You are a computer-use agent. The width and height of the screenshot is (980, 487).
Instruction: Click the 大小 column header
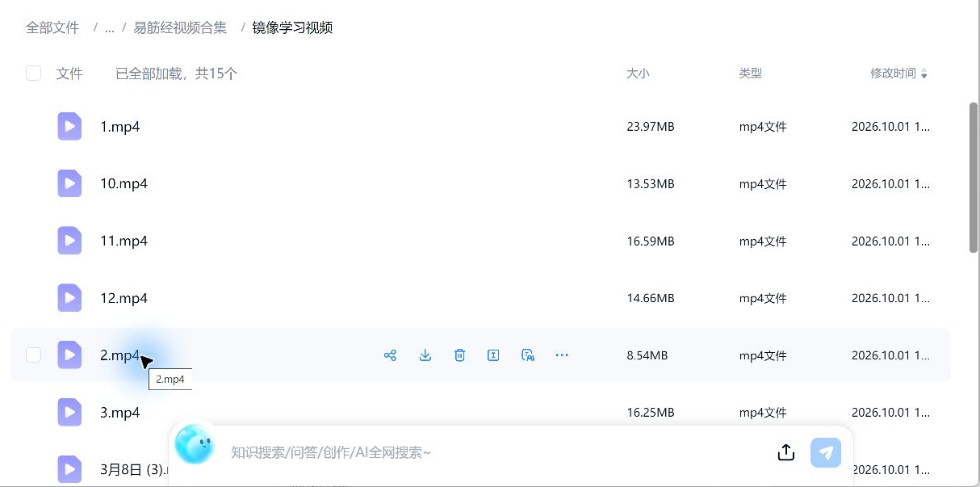tap(638, 73)
